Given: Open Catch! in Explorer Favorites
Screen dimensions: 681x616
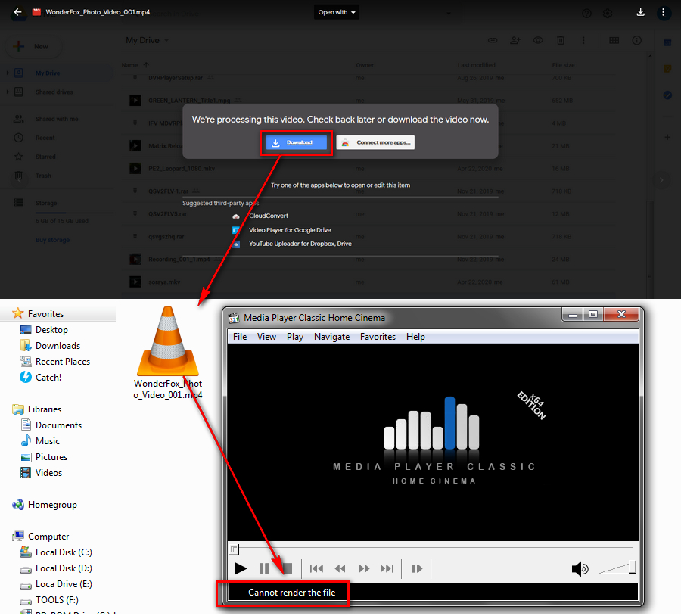Looking at the screenshot, I should coord(48,378).
